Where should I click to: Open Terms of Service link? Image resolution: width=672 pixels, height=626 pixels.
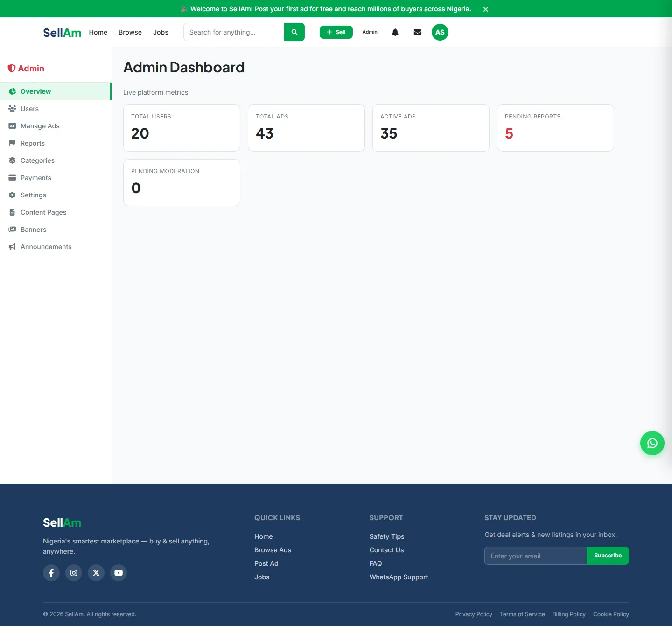(x=522, y=614)
